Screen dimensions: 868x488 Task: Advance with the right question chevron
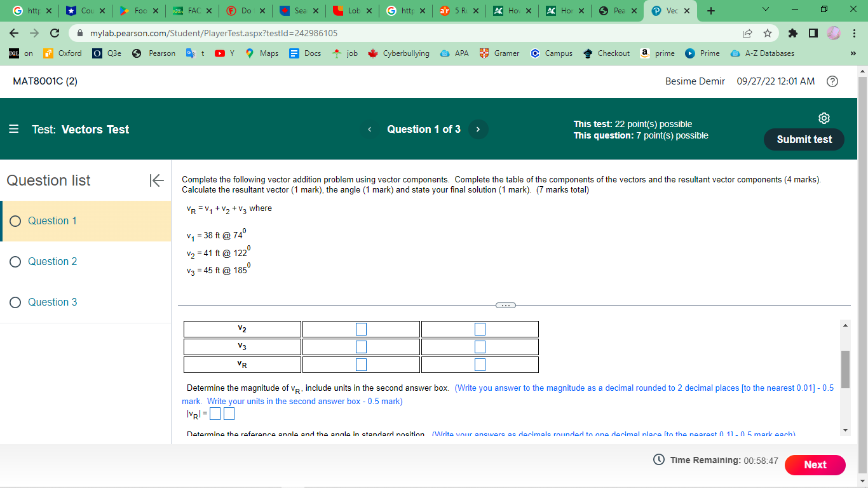tap(477, 129)
